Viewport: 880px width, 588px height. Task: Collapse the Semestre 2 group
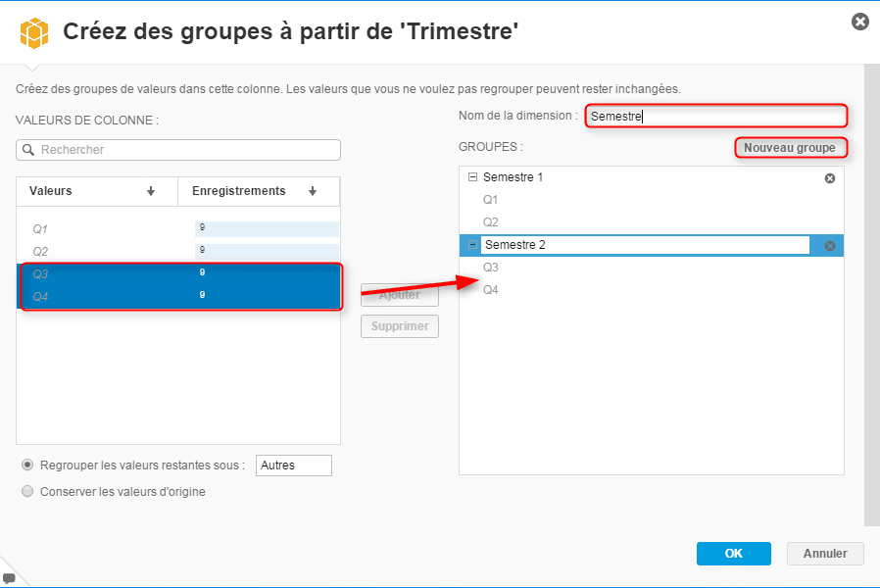point(472,245)
